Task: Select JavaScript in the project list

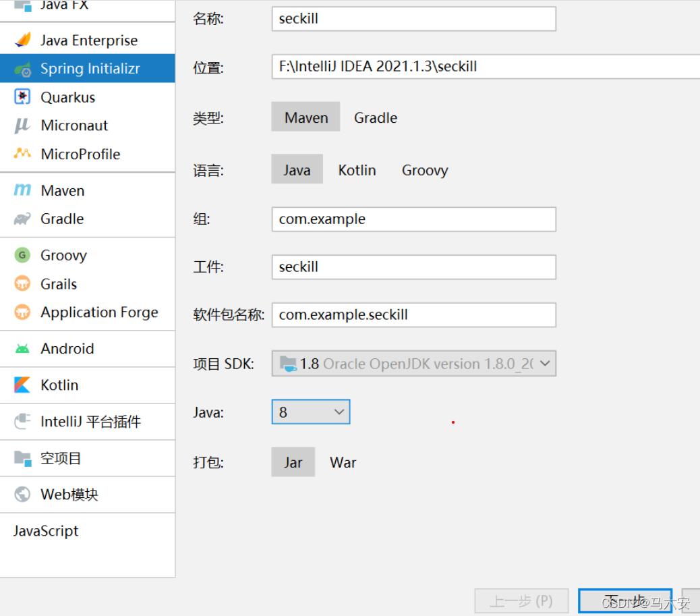Action: [x=88, y=531]
